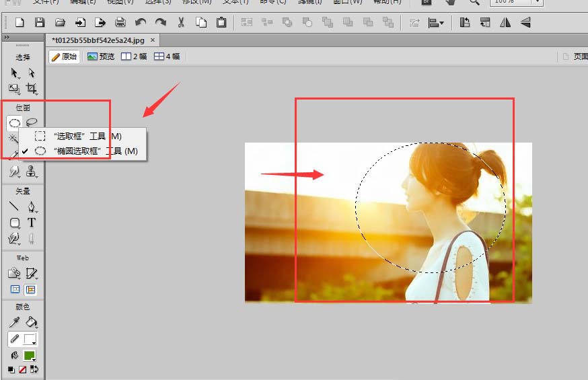Toggle hide slices and hotspots

pos(15,289)
